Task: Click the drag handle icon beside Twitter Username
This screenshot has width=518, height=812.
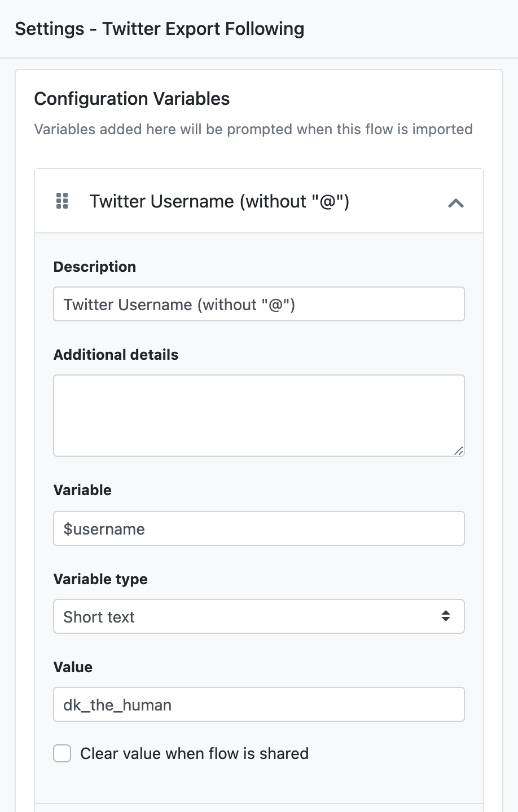Action: 62,201
